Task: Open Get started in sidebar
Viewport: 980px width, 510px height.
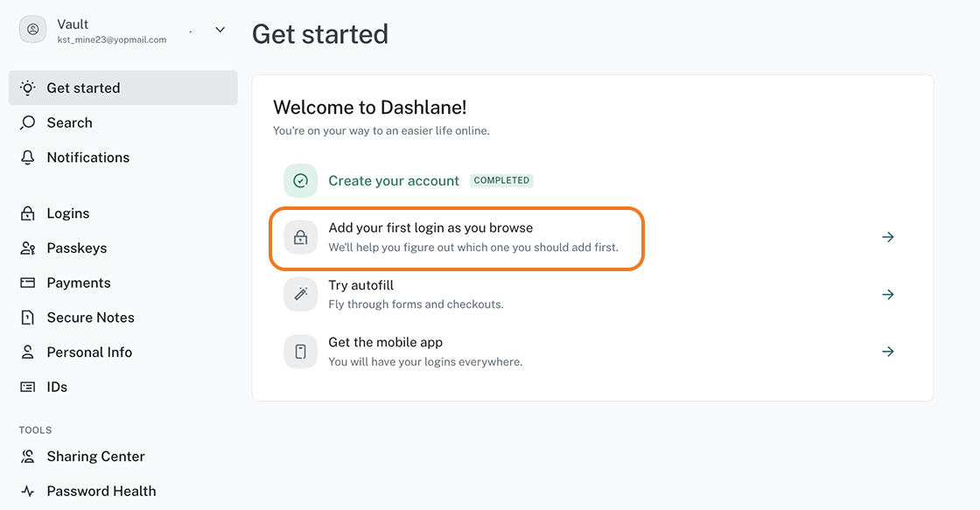Action: [x=123, y=87]
